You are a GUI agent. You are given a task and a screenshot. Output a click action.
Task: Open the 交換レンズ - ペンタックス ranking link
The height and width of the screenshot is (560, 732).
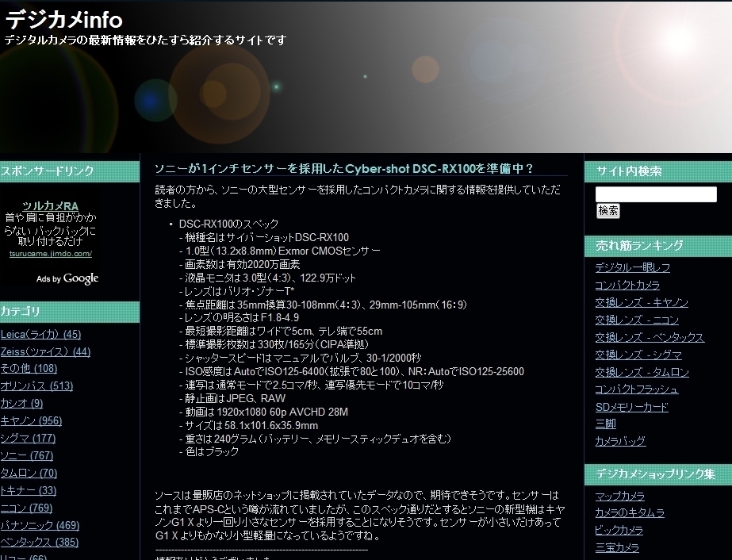click(650, 337)
